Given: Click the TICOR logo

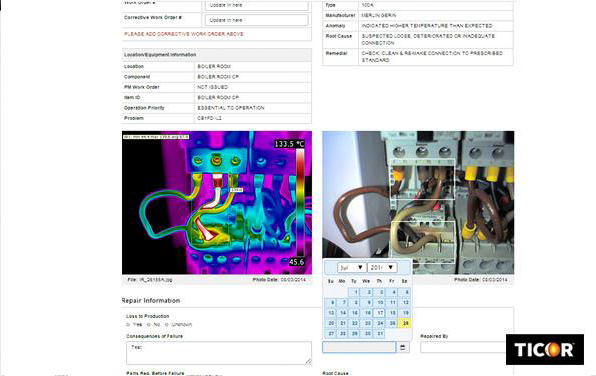Looking at the screenshot, I should coord(545,349).
